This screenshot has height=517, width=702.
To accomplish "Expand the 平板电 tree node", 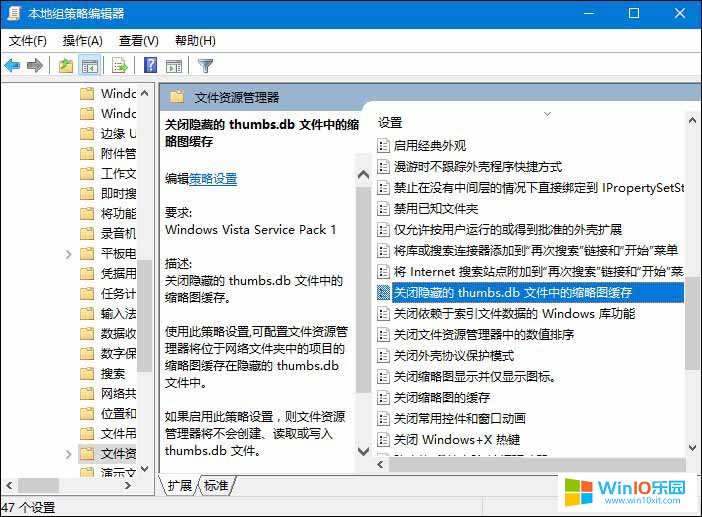I will coord(68,254).
